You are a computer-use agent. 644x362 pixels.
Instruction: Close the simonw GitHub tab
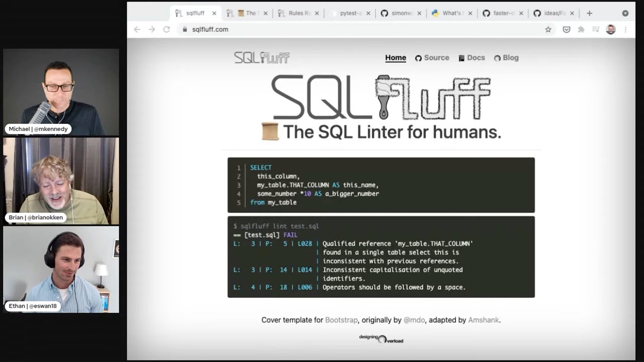(x=420, y=14)
